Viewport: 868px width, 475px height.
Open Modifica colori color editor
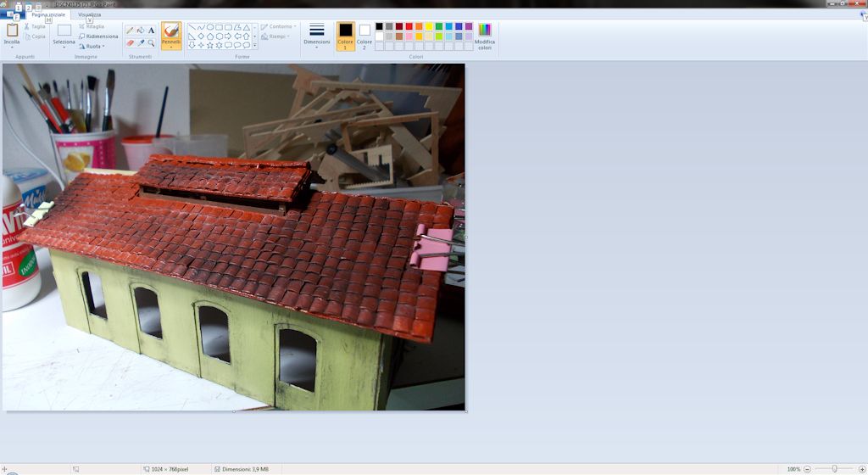(x=484, y=36)
